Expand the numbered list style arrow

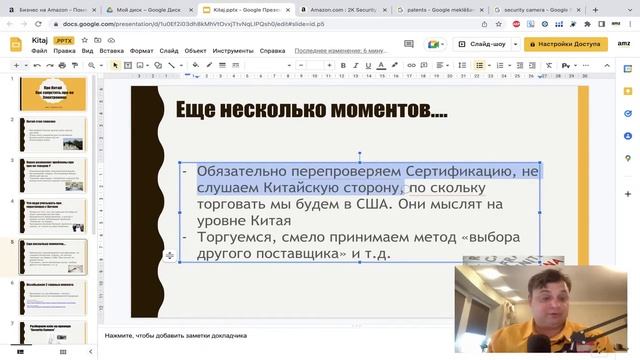pos(509,65)
